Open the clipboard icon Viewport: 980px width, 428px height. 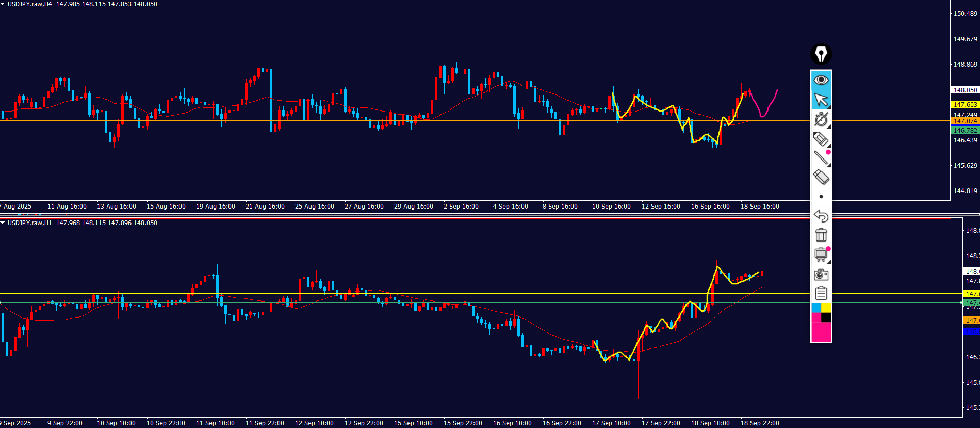[x=821, y=293]
